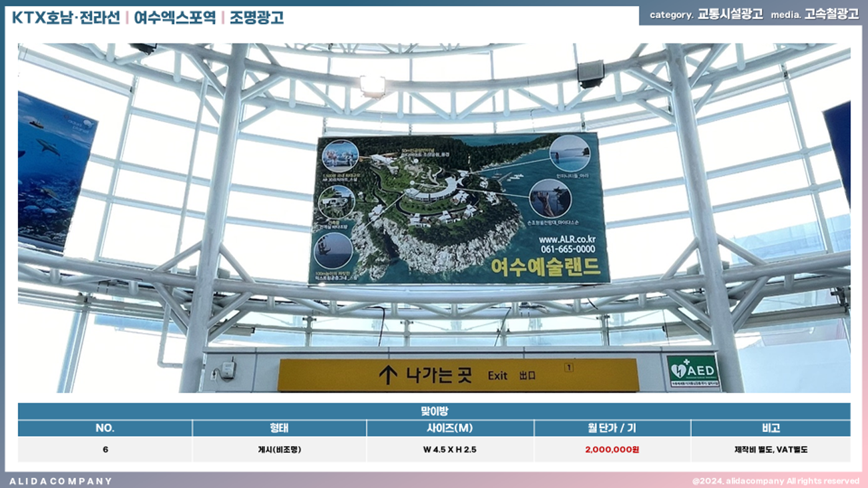
Task: Open the www.ALR.co.kr web address on the billboard
Action: click(566, 238)
